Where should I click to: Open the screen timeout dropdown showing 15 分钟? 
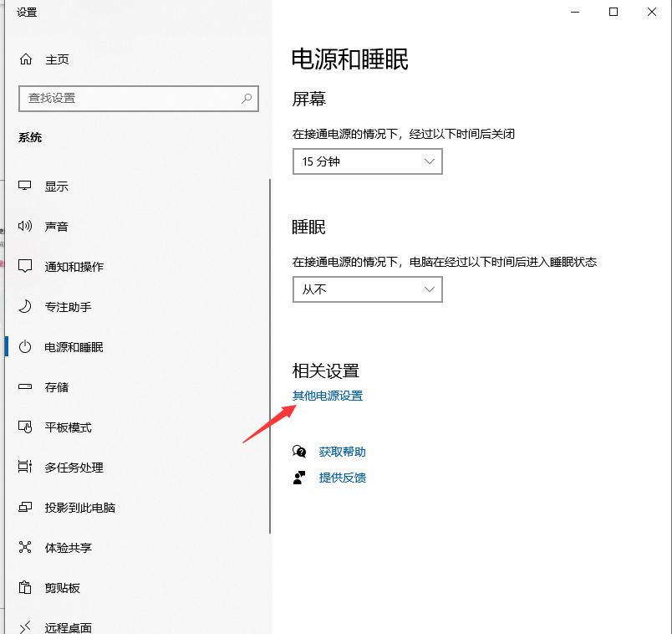pos(367,161)
